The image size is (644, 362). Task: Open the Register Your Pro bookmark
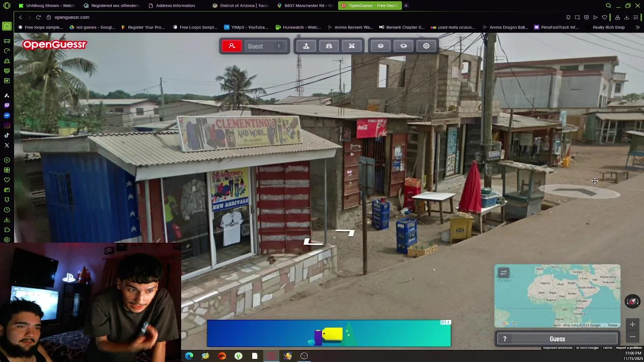[x=143, y=27]
